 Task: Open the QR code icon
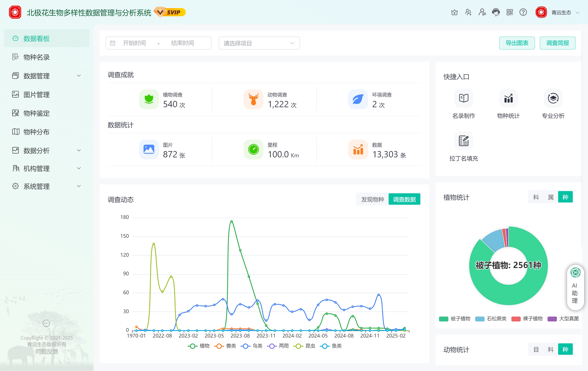pyautogui.click(x=510, y=12)
